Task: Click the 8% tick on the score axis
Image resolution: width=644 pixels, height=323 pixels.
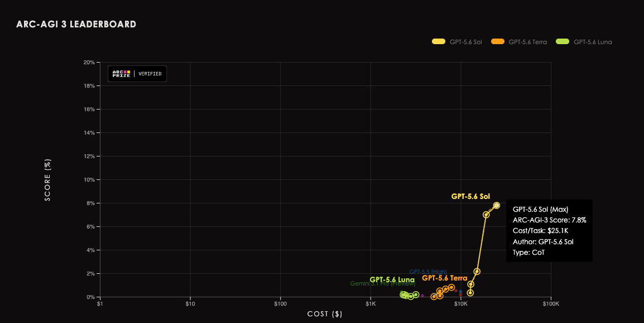Action: click(91, 203)
